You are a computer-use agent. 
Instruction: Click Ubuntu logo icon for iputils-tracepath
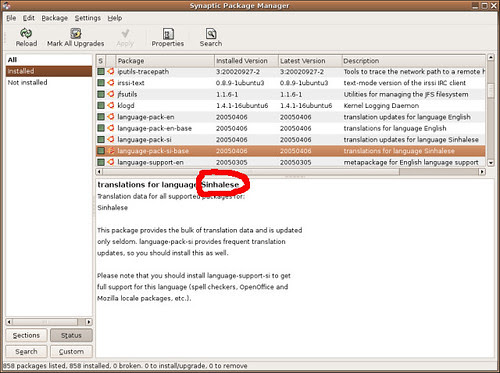111,71
